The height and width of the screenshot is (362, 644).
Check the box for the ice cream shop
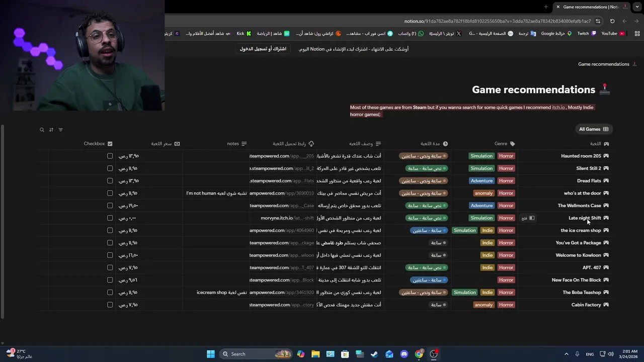click(x=110, y=230)
